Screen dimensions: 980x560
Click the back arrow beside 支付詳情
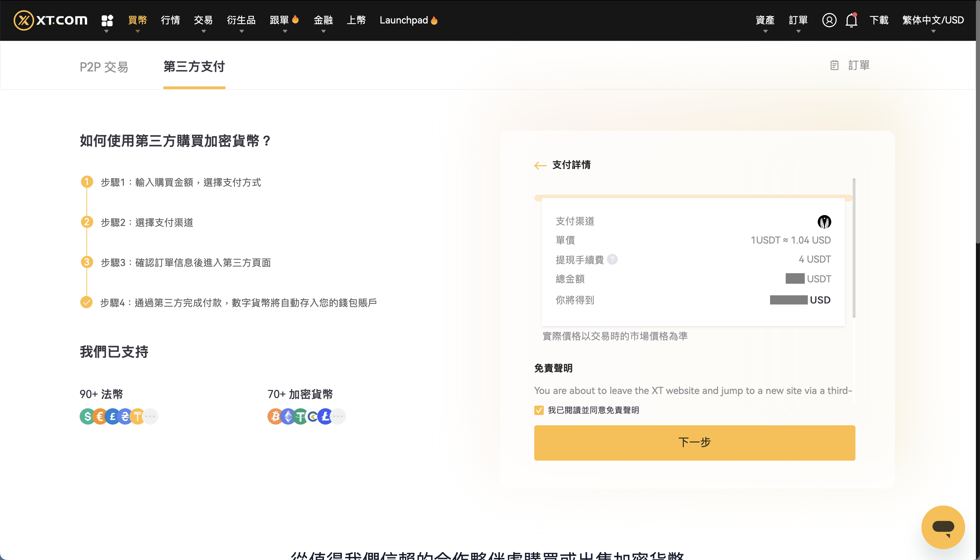[540, 165]
